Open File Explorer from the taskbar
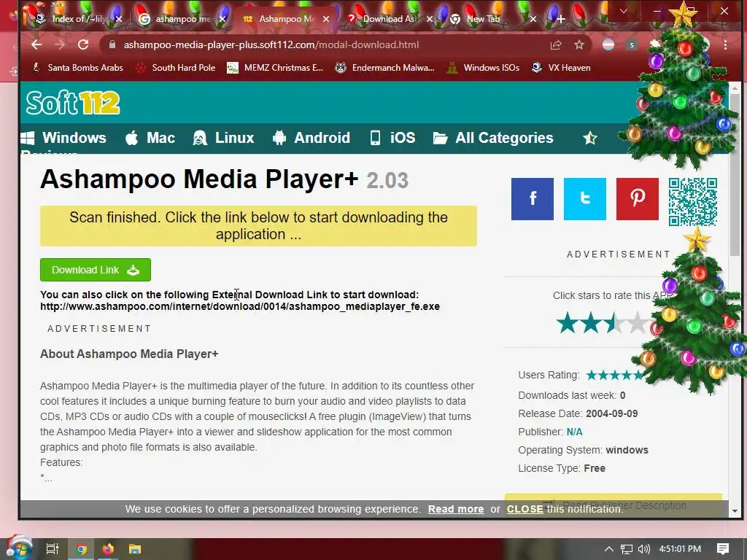747x560 pixels. 135,549
